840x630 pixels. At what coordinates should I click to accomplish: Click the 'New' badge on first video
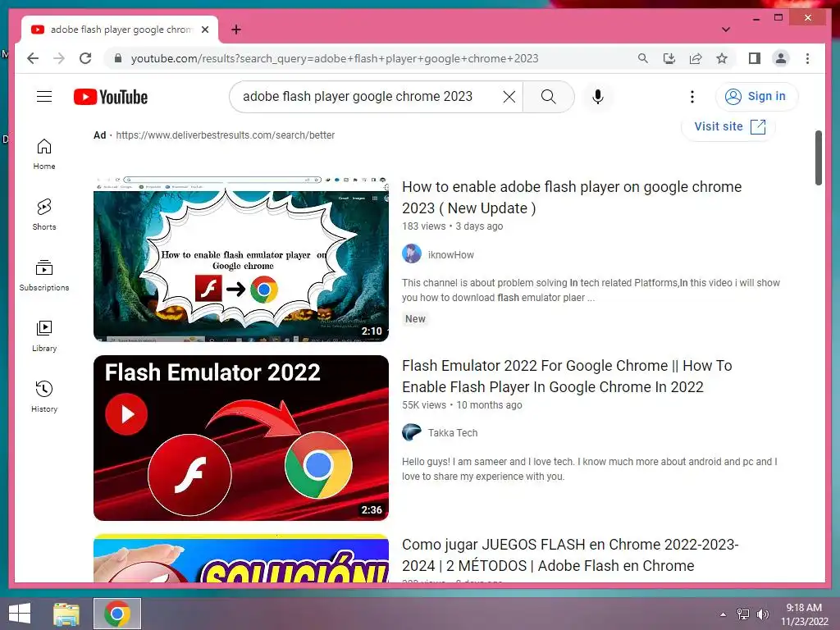pyautogui.click(x=414, y=319)
